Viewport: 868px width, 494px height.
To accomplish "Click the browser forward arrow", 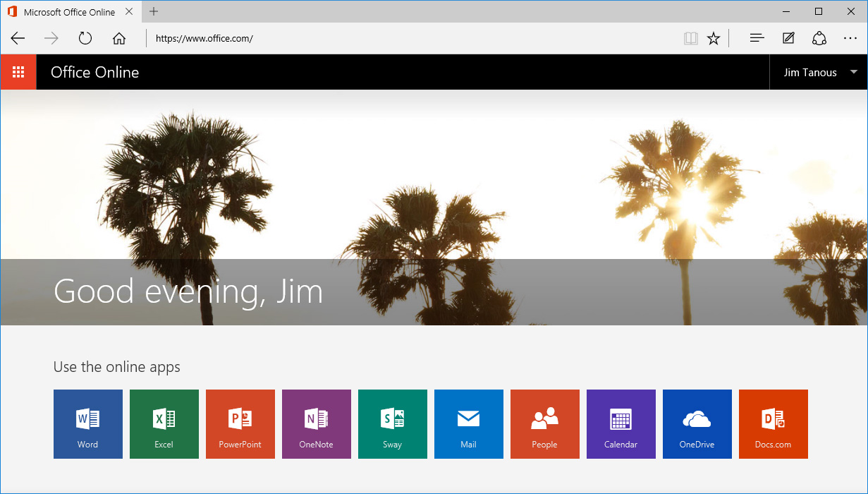I will point(51,38).
